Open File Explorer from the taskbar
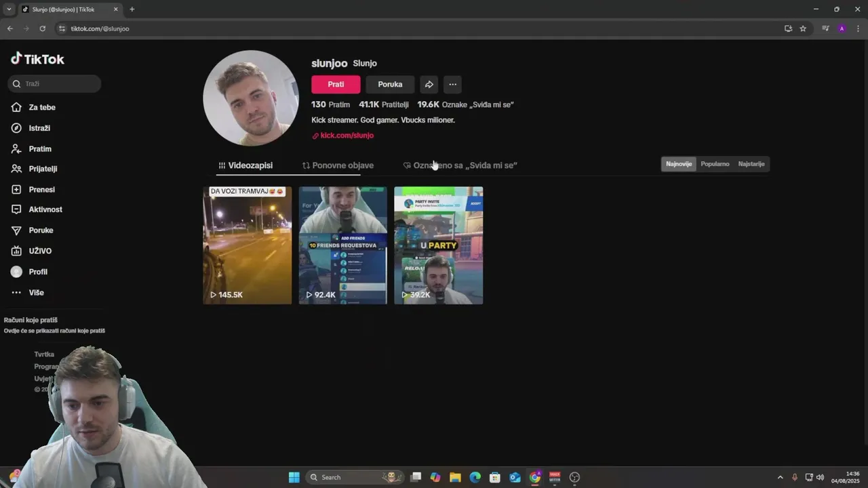The image size is (868, 488). point(455,477)
